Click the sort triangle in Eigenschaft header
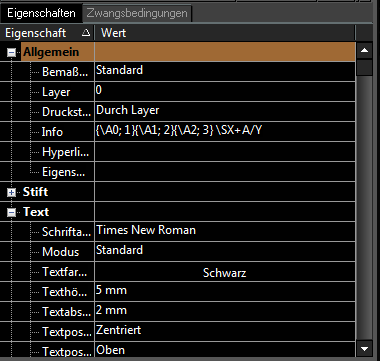The width and height of the screenshot is (380, 361). 86,33
